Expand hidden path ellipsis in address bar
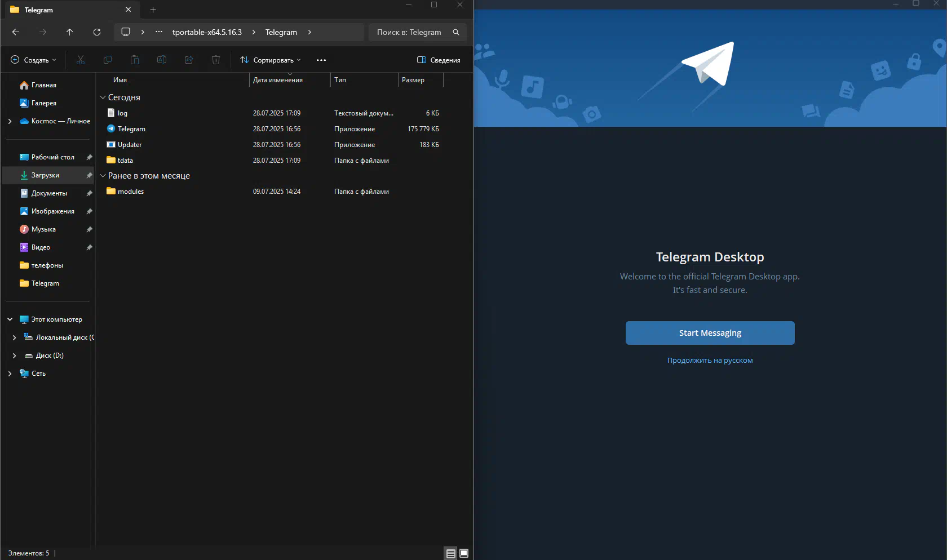The height and width of the screenshot is (560, 947). point(159,32)
